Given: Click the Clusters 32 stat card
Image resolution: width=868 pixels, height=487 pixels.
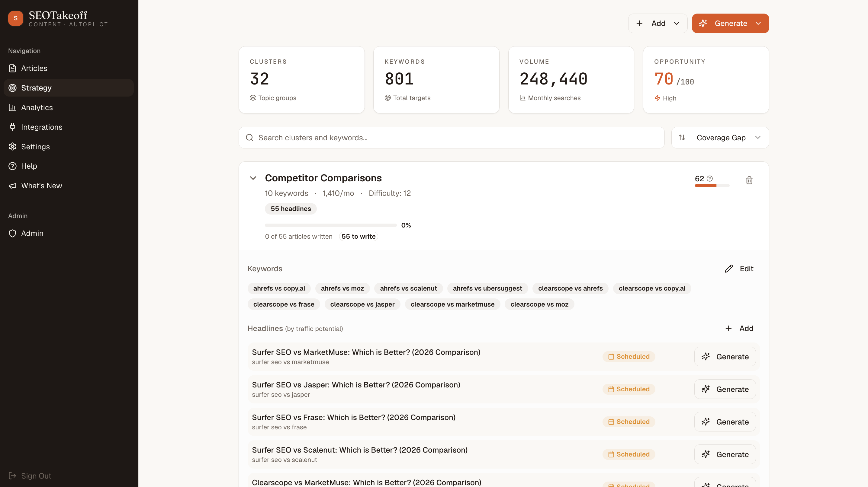Looking at the screenshot, I should click(x=302, y=80).
